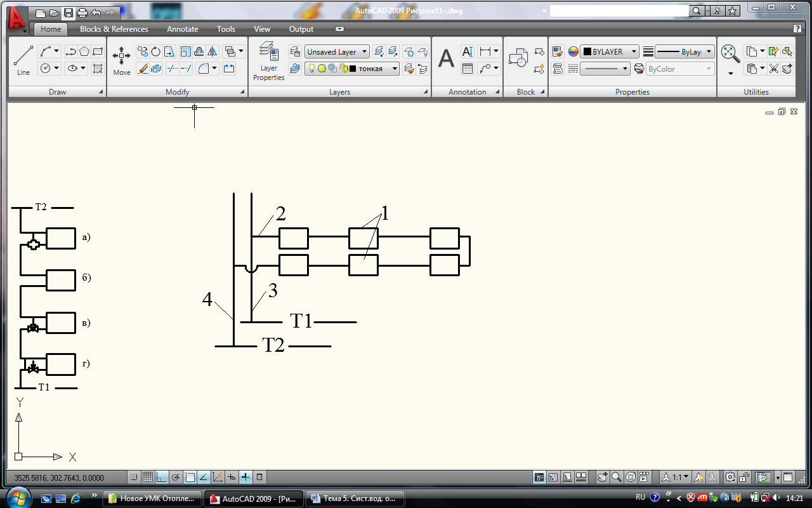Switch to the Annotate tab
The height and width of the screenshot is (508, 812).
point(183,29)
